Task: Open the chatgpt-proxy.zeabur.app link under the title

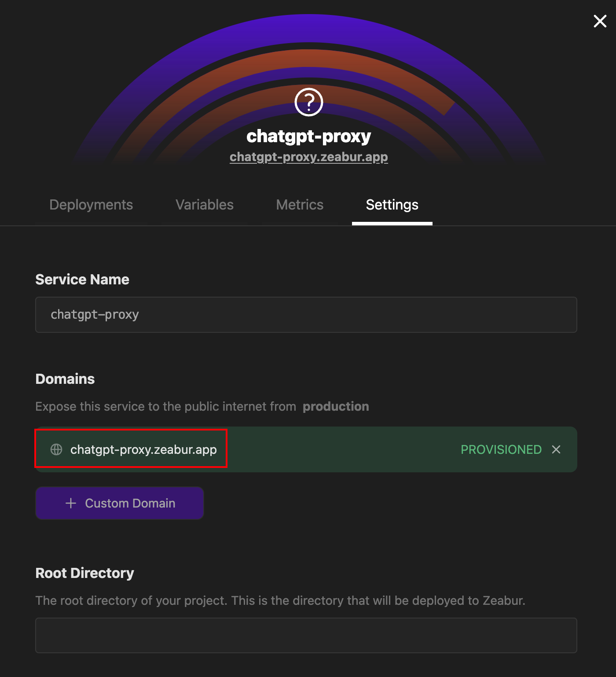Action: point(309,157)
